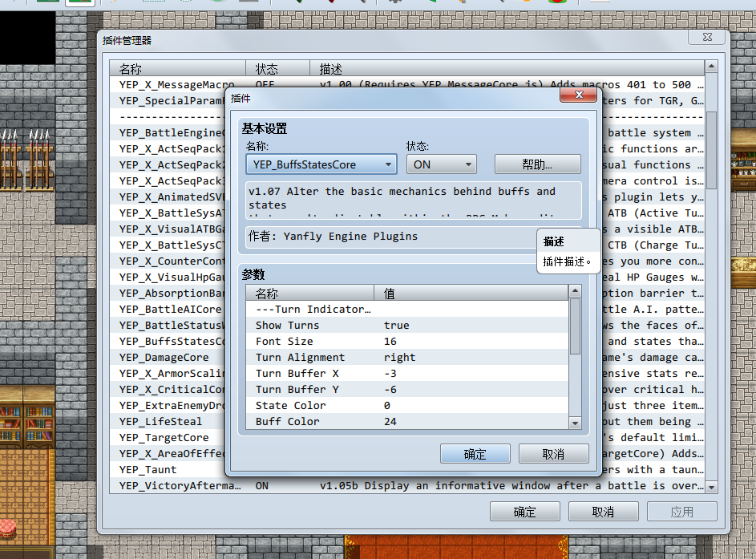Select the ---Turn Indicator--- parameter header row

[x=407, y=309]
